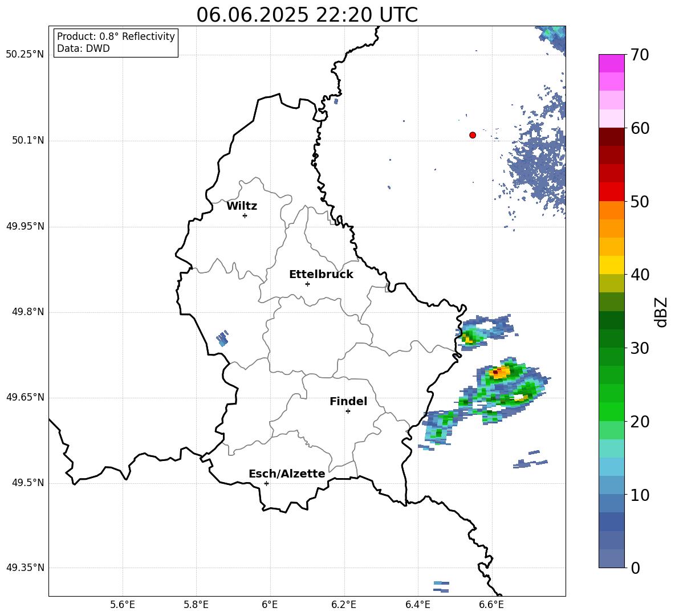Click the 49.65°N latitude label
Viewport: 675px width, 616px height.
(25, 397)
